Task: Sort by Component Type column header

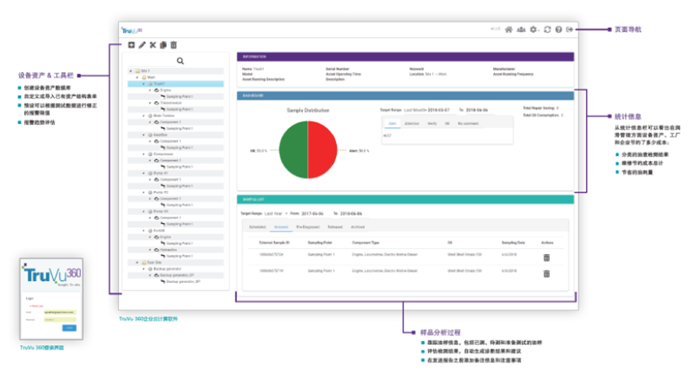Action: 365,243
